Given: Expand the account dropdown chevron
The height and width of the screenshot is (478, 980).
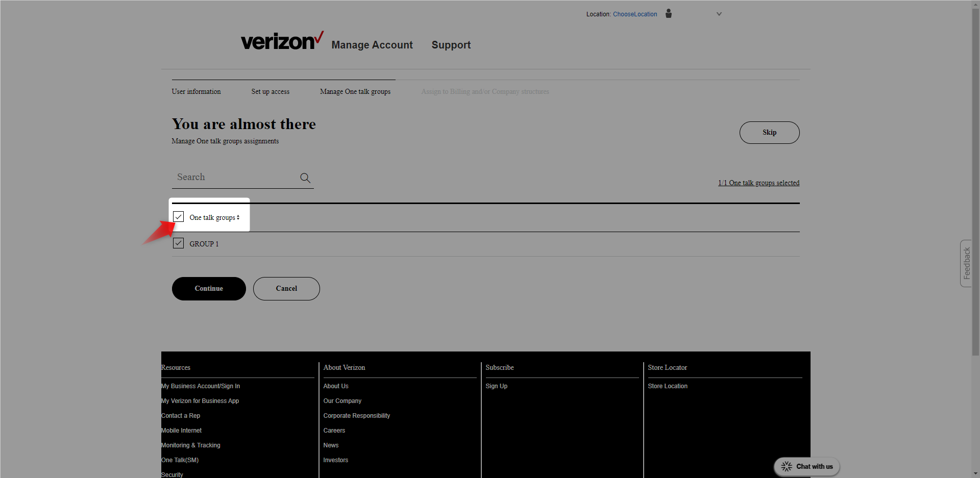Looking at the screenshot, I should (719, 14).
